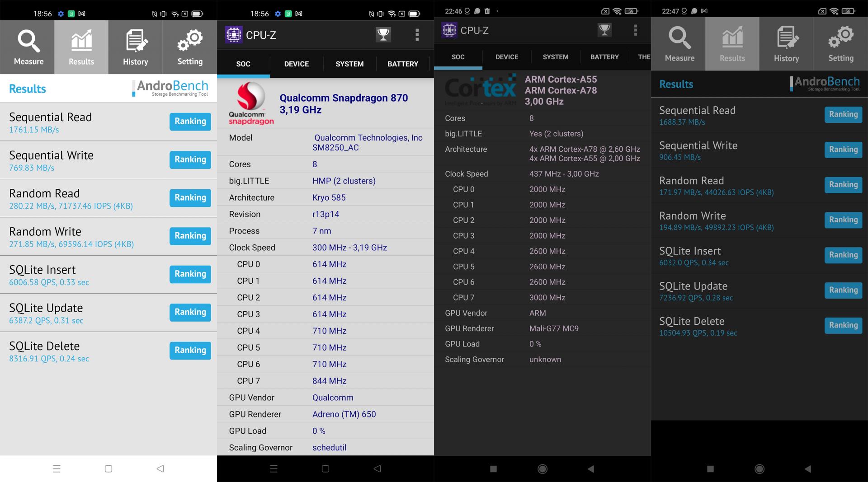Click Ranking for SQLite Delete 8316.91 QPS
The height and width of the screenshot is (482, 868).
tap(190, 351)
